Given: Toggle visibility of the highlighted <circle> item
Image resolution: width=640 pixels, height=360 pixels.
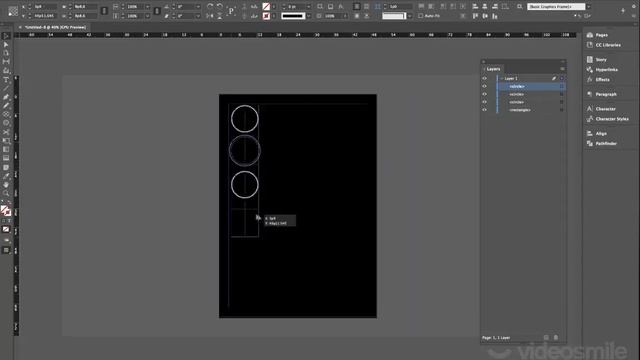Looking at the screenshot, I should (484, 86).
